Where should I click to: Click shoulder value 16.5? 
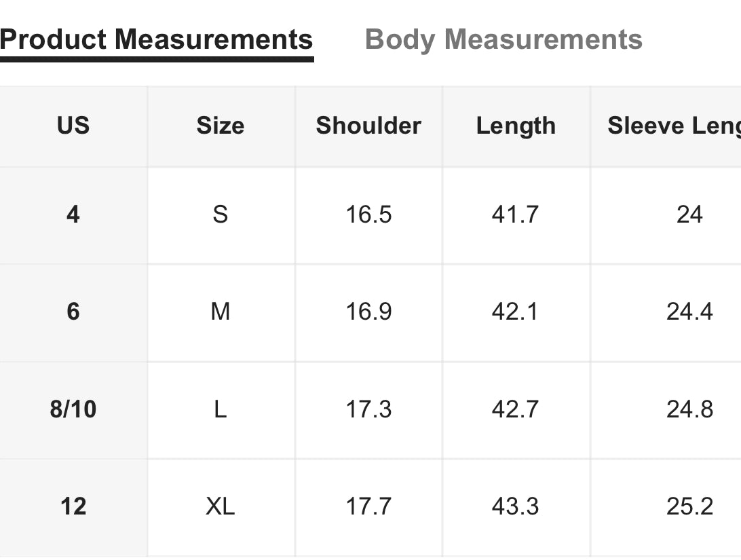pyautogui.click(x=368, y=214)
